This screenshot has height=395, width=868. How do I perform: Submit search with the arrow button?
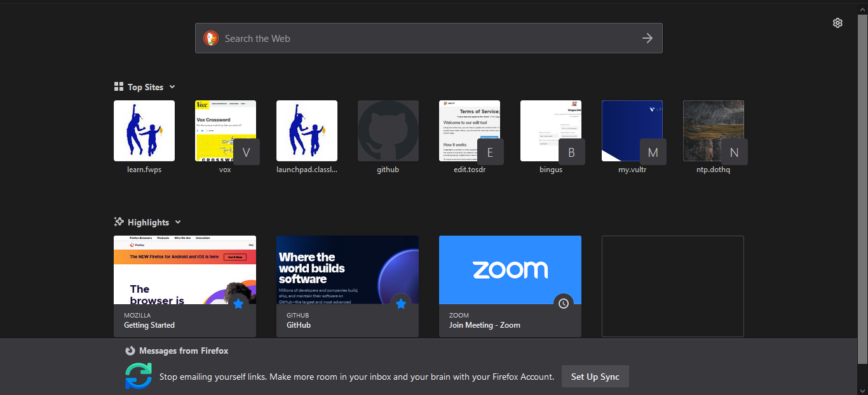click(648, 38)
